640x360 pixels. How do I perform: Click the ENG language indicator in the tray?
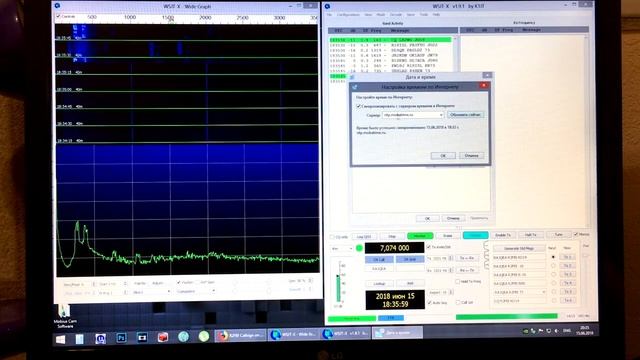(x=567, y=331)
